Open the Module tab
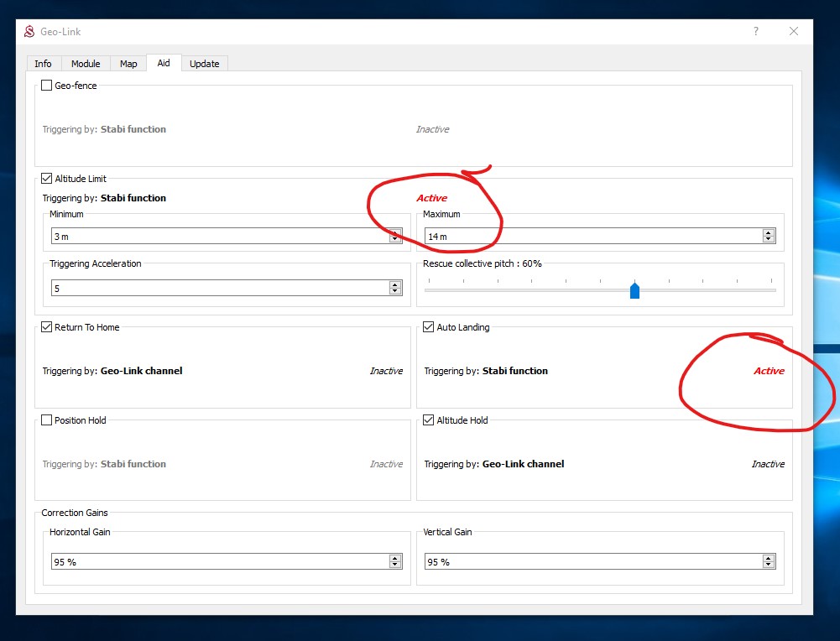Viewport: 840px width, 641px height. (x=86, y=64)
